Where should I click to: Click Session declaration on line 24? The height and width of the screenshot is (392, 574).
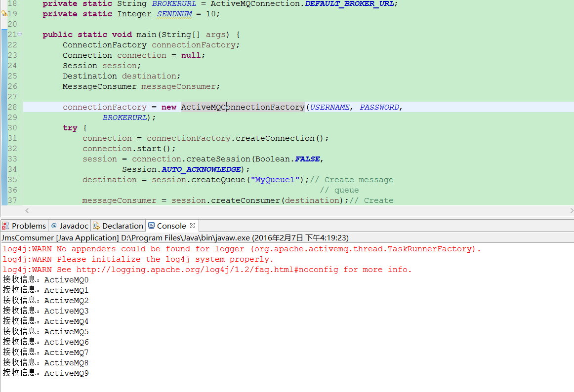[101, 66]
